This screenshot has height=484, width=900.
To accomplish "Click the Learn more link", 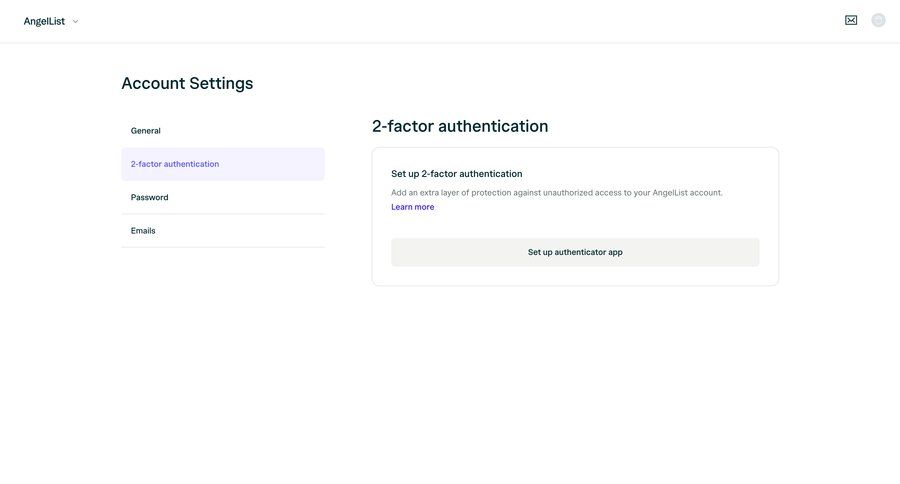I will pyautogui.click(x=413, y=207).
